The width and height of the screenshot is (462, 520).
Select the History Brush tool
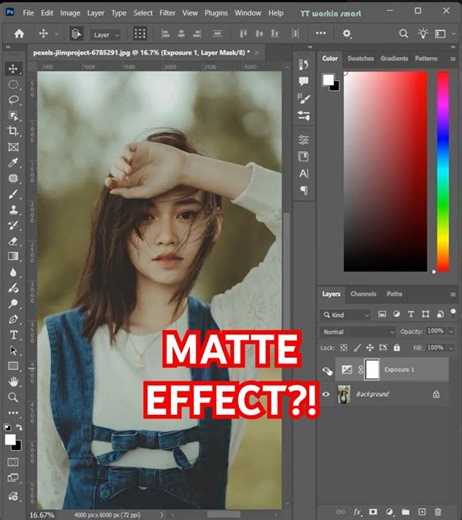coord(13,225)
